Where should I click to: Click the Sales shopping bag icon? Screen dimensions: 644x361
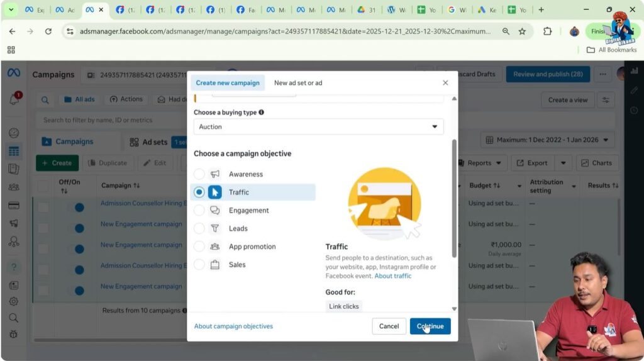click(x=215, y=265)
